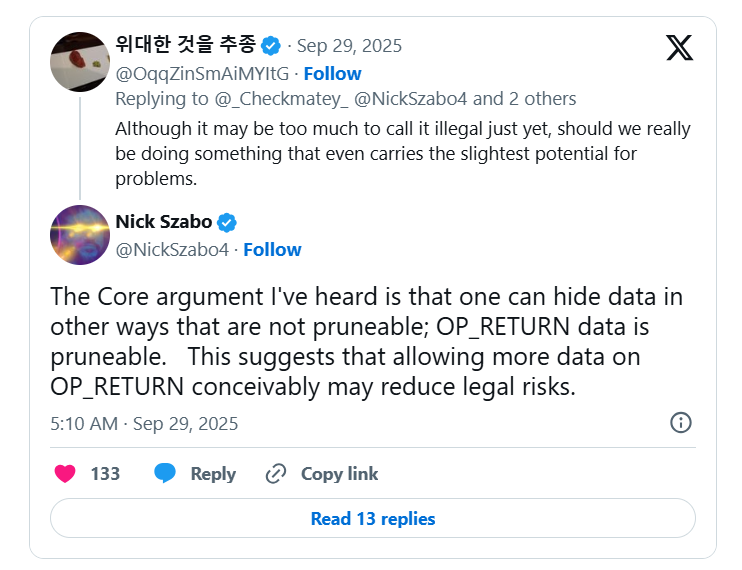Click Nick Szabo's verified badge
Image resolution: width=742 pixels, height=570 pixels.
[x=227, y=222]
